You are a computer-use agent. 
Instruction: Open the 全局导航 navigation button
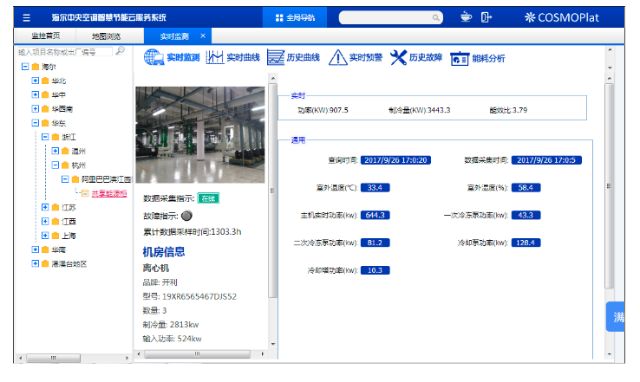[x=295, y=18]
